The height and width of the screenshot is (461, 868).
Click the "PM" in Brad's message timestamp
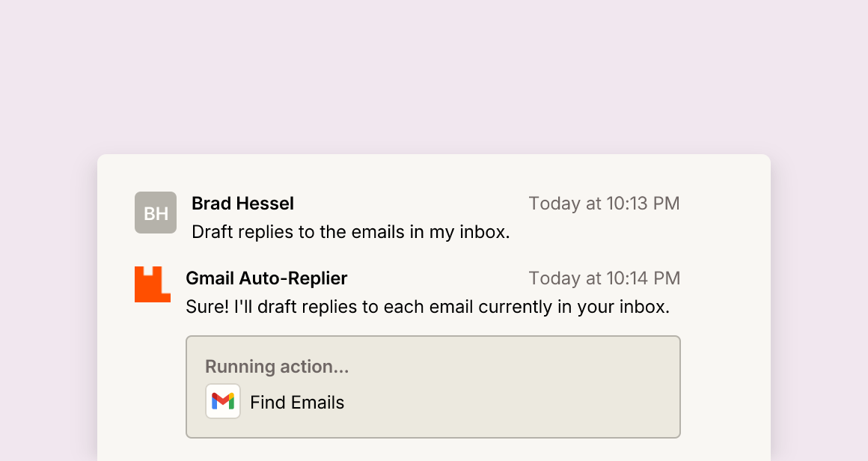(x=666, y=203)
